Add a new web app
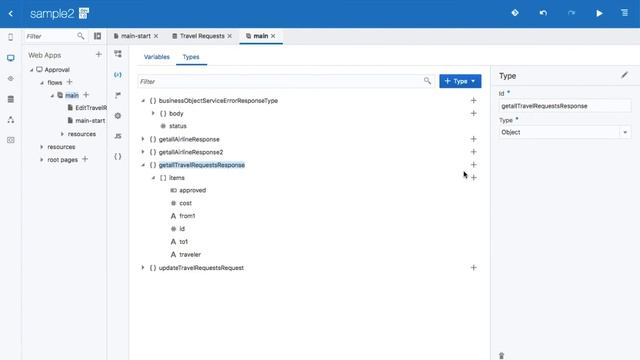This screenshot has height=360, width=640. click(98, 54)
